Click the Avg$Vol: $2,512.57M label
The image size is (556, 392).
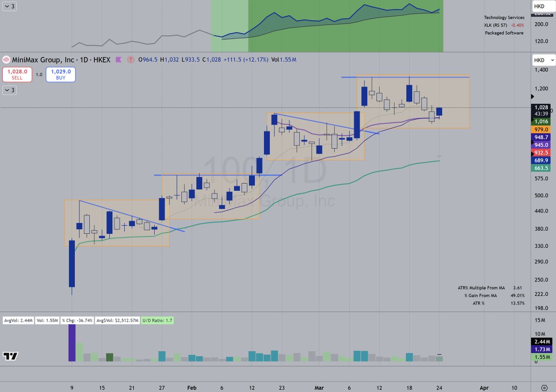[117, 320]
